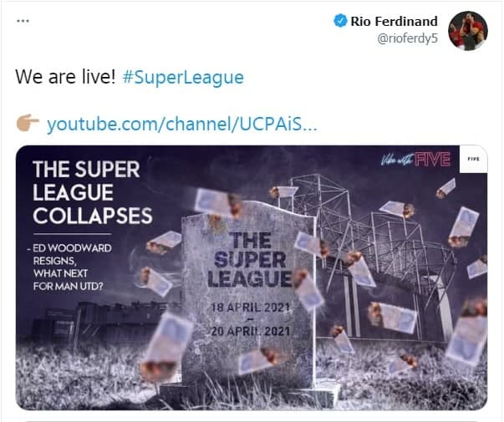The image size is (504, 422).
Task: Click the 18 April 2021 date on tombstone
Action: [251, 308]
